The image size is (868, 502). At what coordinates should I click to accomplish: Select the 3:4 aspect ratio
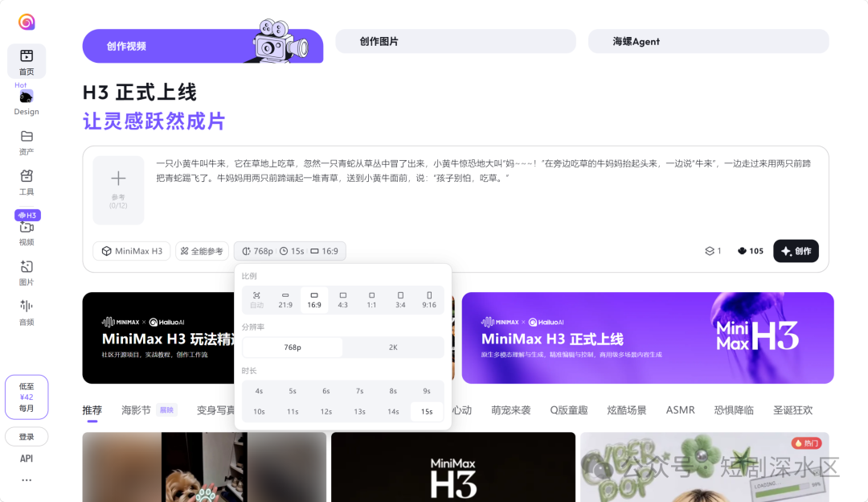401,300
